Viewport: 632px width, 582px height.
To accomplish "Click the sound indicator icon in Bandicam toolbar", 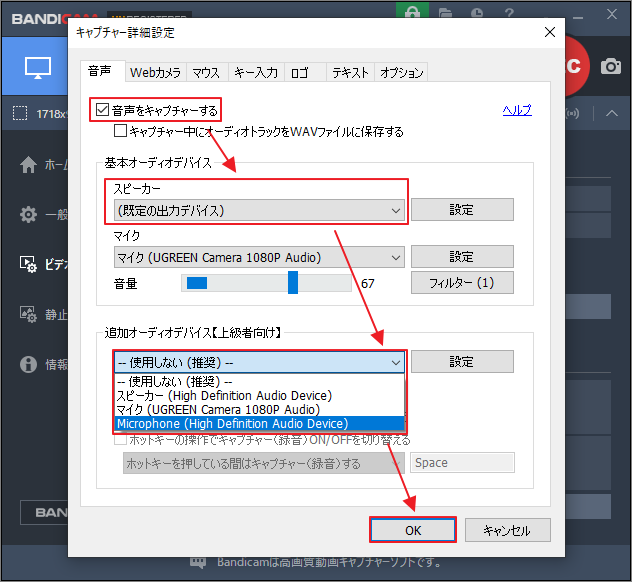I will 572,113.
